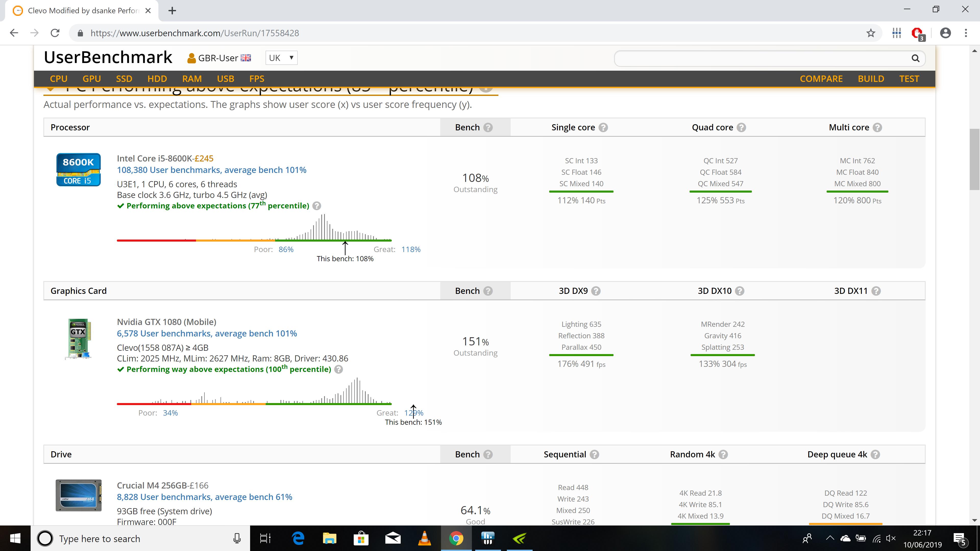Image resolution: width=980 pixels, height=551 pixels.
Task: Open VLC media player from the taskbar
Action: [424, 539]
